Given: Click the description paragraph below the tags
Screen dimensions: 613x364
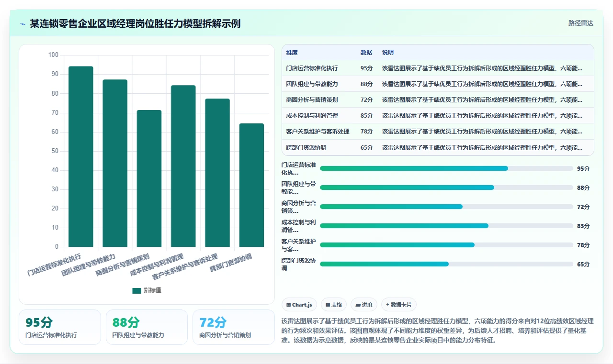Looking at the screenshot, I should tap(438, 331).
